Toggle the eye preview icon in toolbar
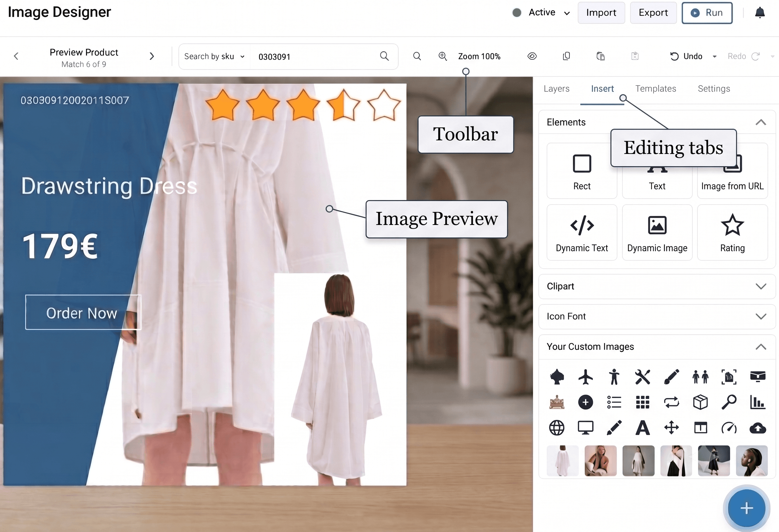Screen dimensions: 779x532 [532, 56]
